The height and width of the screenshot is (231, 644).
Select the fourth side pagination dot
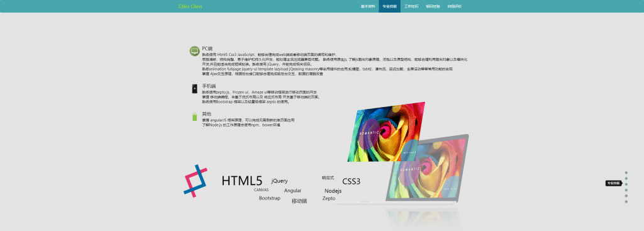coord(626,190)
